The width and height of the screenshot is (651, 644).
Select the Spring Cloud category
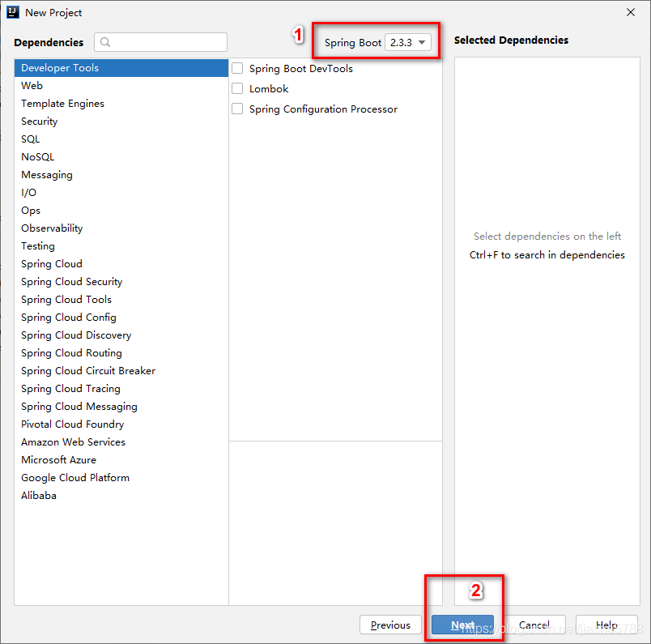click(x=121, y=264)
